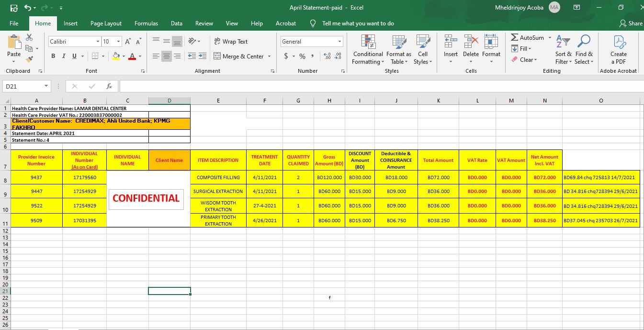Align cell text left
644x330 pixels.
click(156, 56)
